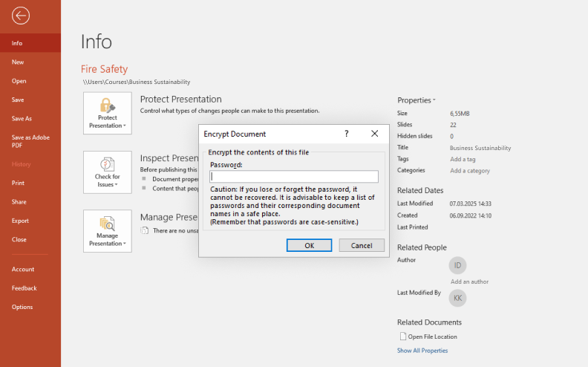This screenshot has width=588, height=367.
Task: Click the document icon beside There are no unsaved
Action: tap(144, 230)
